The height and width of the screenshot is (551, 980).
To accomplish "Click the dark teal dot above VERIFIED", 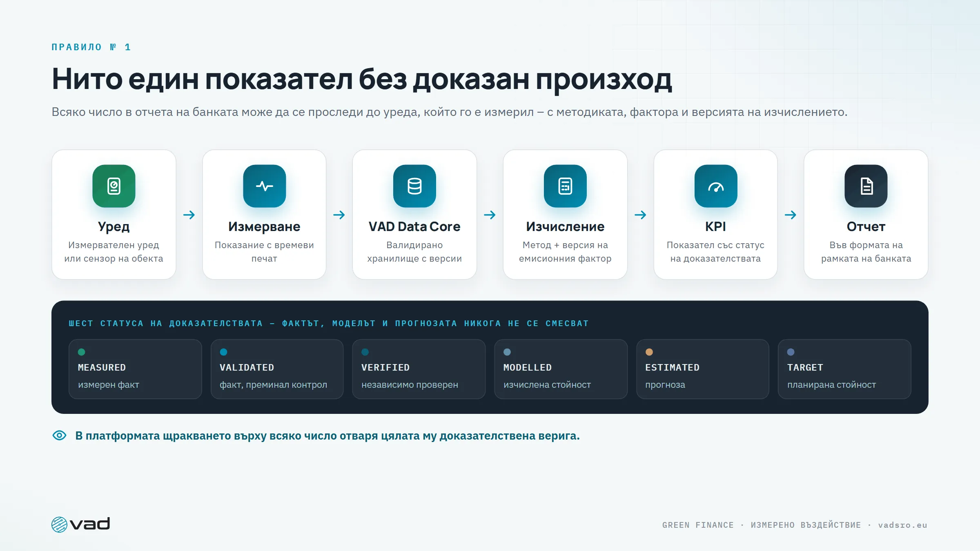I will click(x=365, y=352).
